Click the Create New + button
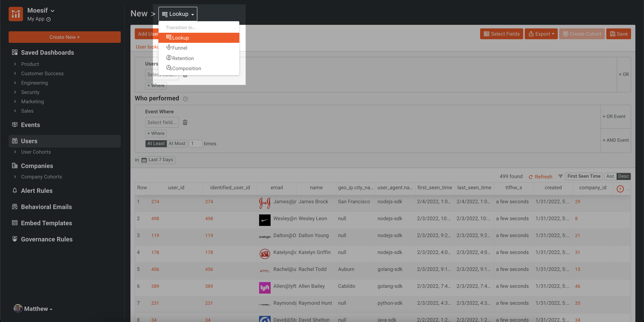The height and width of the screenshot is (322, 644). 65,37
